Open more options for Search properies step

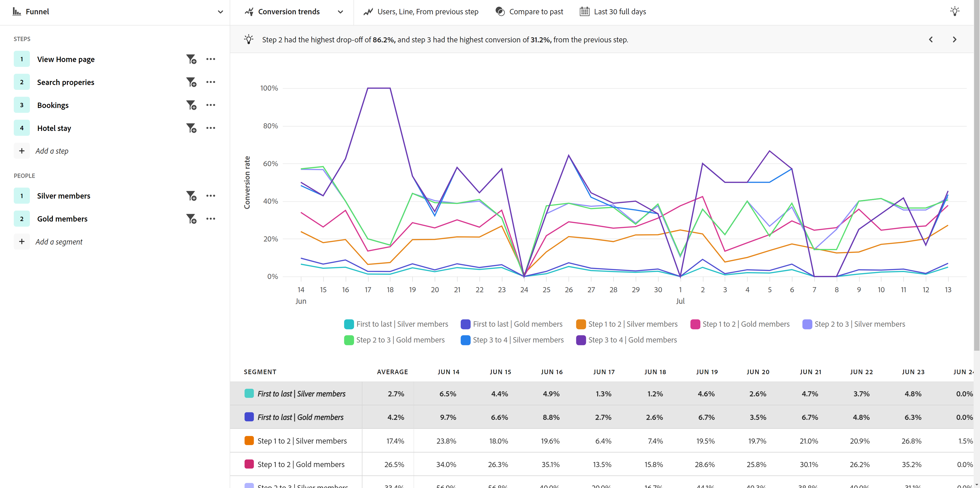click(210, 82)
